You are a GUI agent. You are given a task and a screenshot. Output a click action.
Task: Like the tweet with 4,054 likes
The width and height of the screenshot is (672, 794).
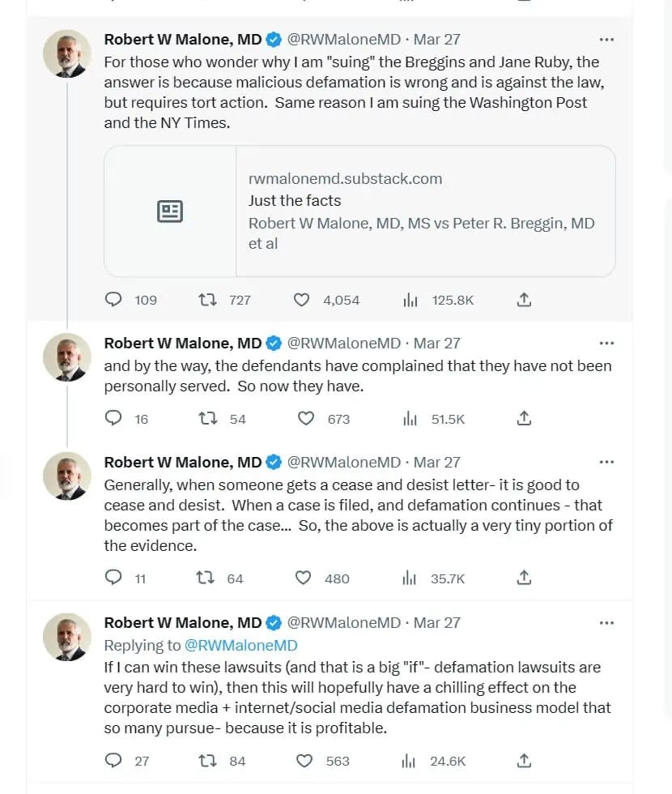pos(301,300)
